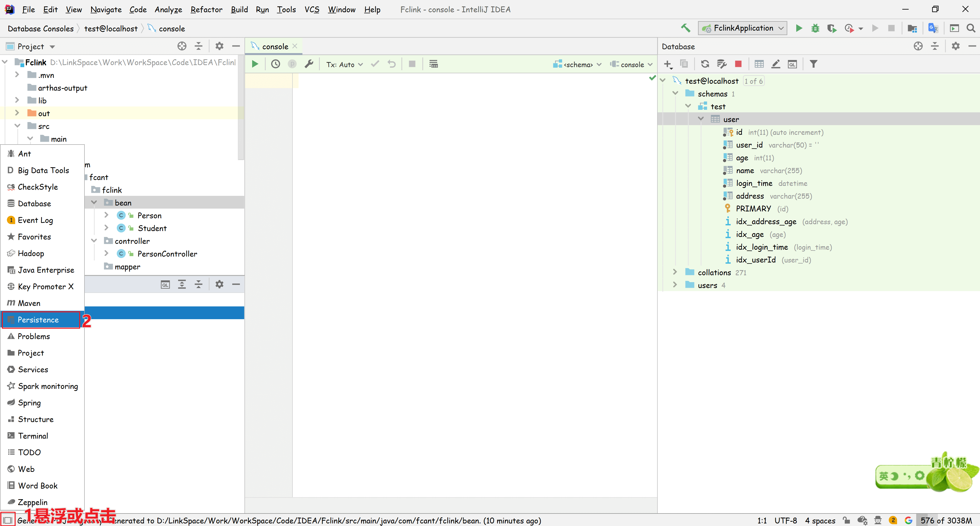Add a new data source with plus icon
The image size is (980, 526).
click(668, 64)
